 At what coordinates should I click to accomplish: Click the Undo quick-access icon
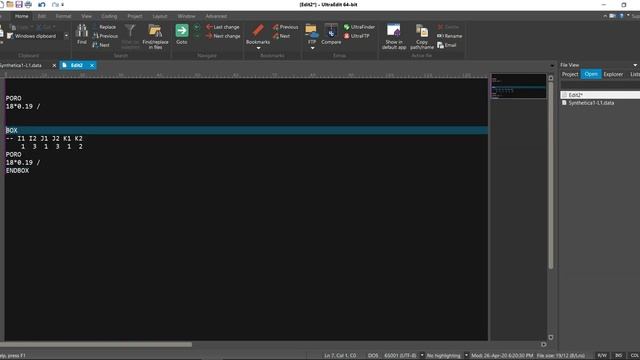pos(42,5)
